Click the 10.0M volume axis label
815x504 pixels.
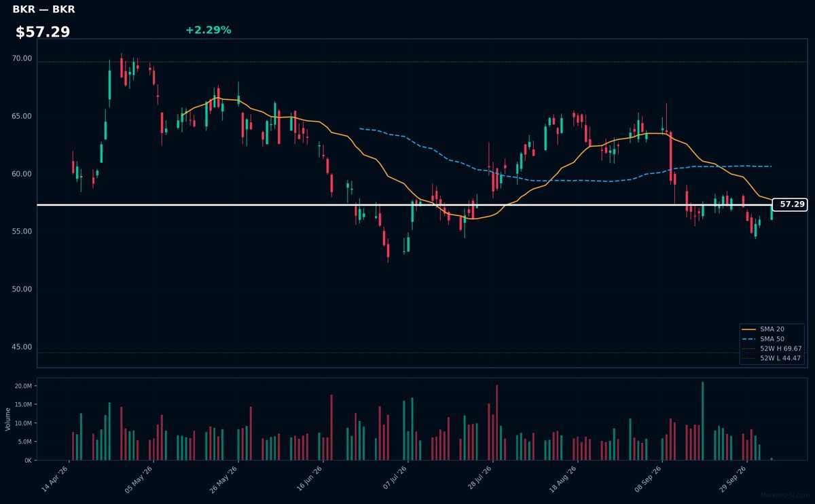pyautogui.click(x=23, y=423)
